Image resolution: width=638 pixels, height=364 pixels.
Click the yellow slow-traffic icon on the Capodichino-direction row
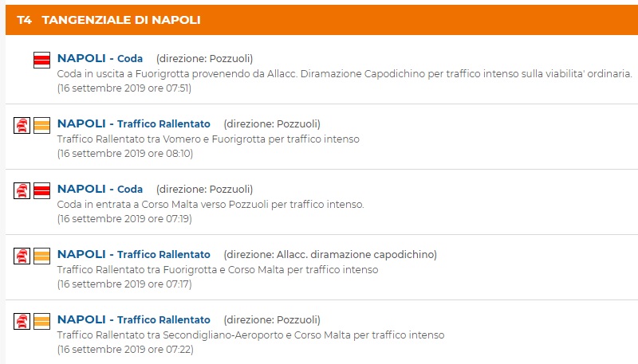coord(42,256)
